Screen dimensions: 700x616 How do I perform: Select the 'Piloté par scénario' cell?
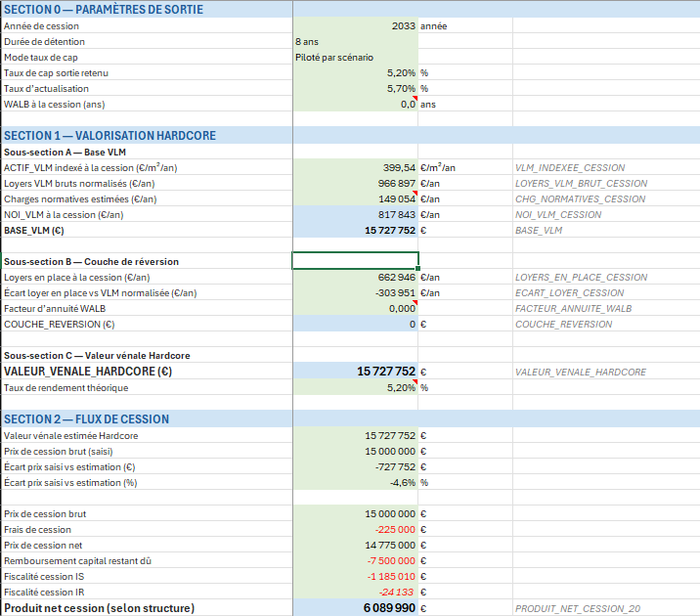(x=355, y=57)
